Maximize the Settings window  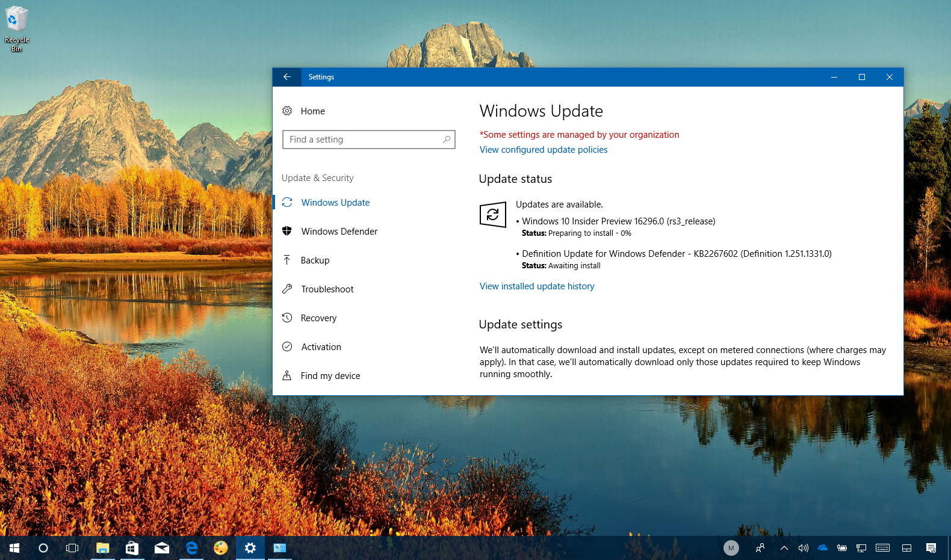pyautogui.click(x=862, y=77)
